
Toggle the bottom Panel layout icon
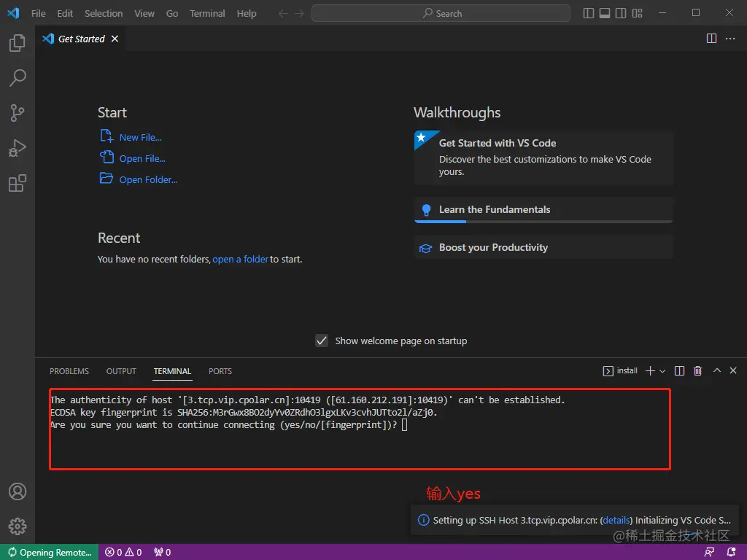click(605, 13)
